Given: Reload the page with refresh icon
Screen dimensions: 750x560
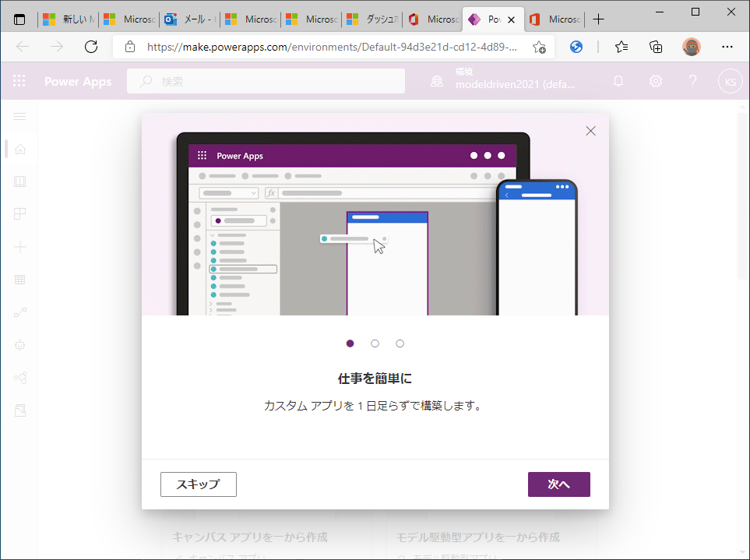Looking at the screenshot, I should click(x=91, y=47).
